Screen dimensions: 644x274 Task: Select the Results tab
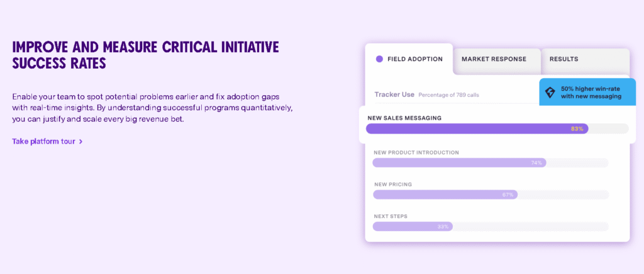[563, 59]
